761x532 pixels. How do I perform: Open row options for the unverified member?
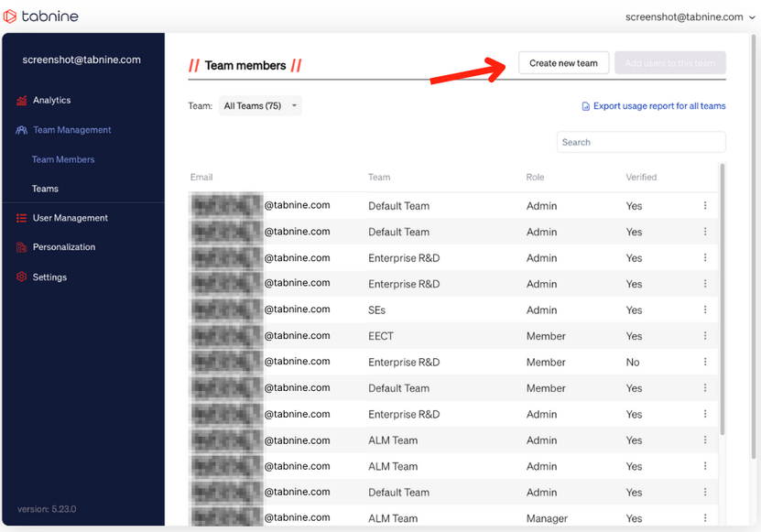click(x=705, y=363)
